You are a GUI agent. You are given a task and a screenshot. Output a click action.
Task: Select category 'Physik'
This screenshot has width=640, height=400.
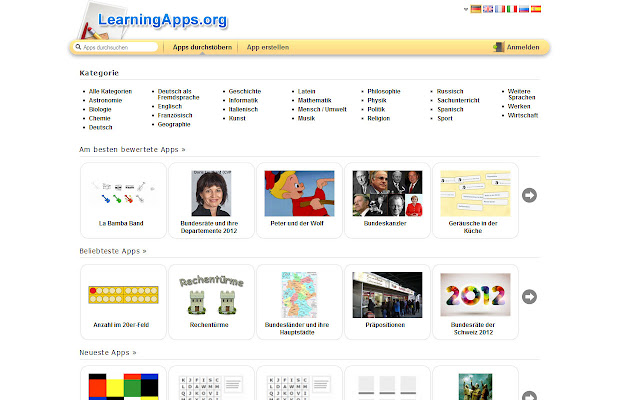click(x=377, y=100)
